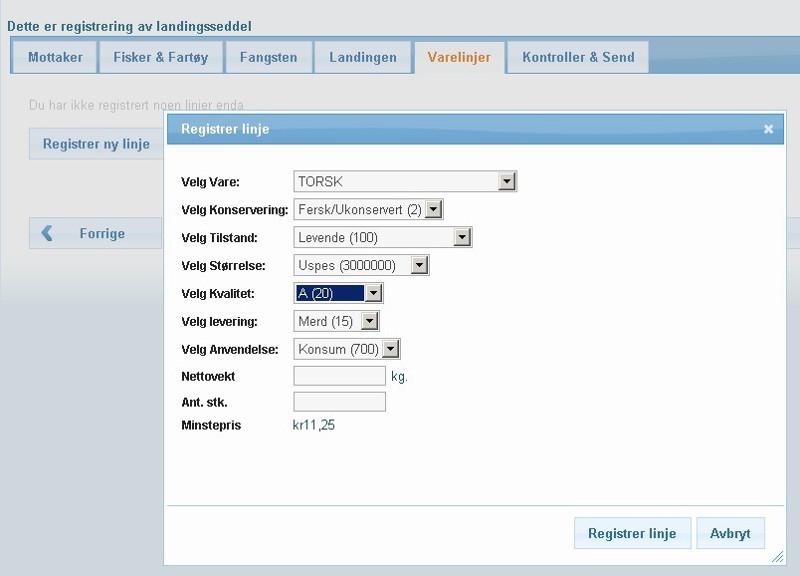The width and height of the screenshot is (800, 576).
Task: Open the Velg Tilstand dropdown arrow
Action: [x=462, y=237]
